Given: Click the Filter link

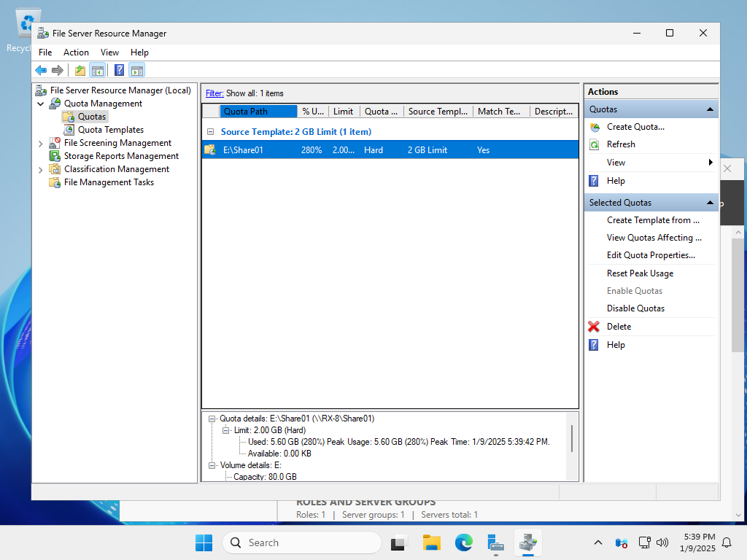Looking at the screenshot, I should [x=214, y=93].
